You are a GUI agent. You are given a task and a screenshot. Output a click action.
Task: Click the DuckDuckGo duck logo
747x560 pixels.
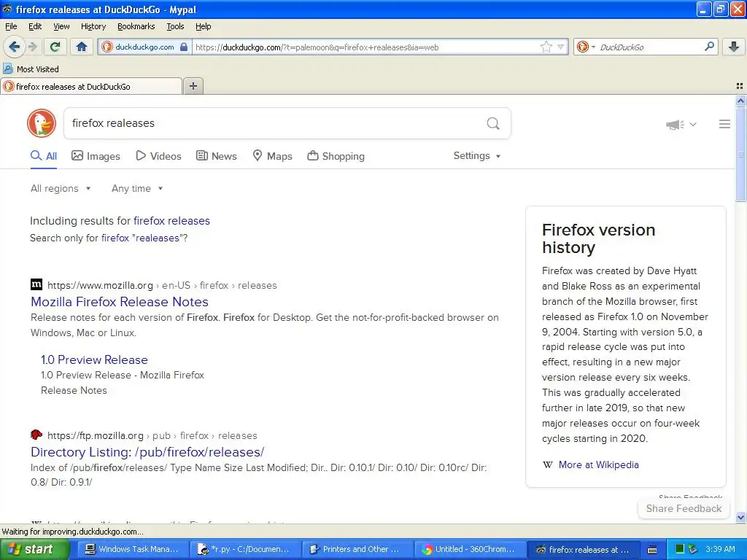coord(42,123)
